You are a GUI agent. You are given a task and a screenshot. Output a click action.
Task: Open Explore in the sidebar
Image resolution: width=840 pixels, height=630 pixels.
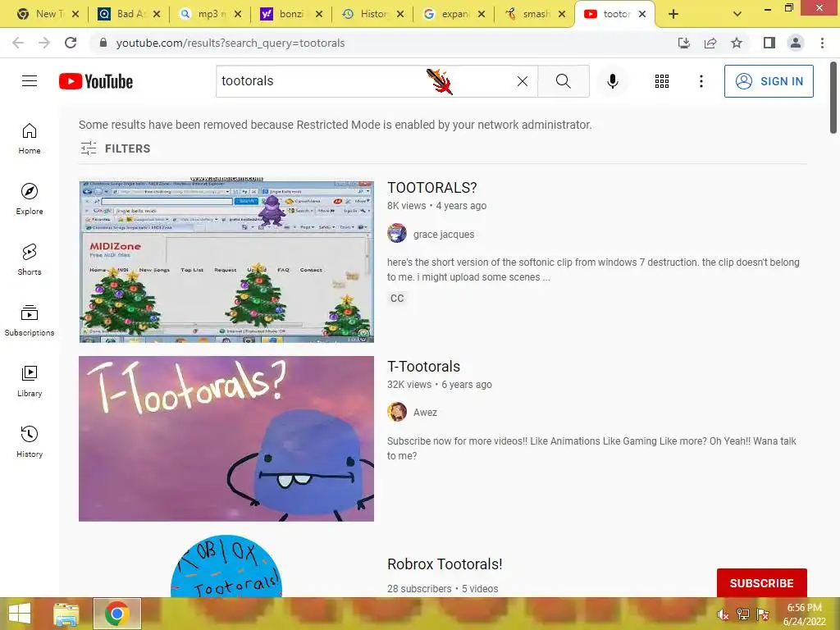[30, 199]
